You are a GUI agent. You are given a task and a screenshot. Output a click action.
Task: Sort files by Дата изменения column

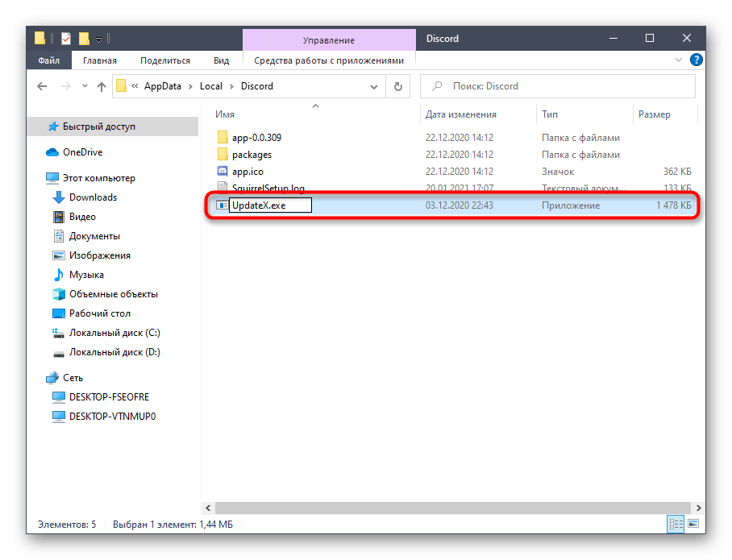461,114
